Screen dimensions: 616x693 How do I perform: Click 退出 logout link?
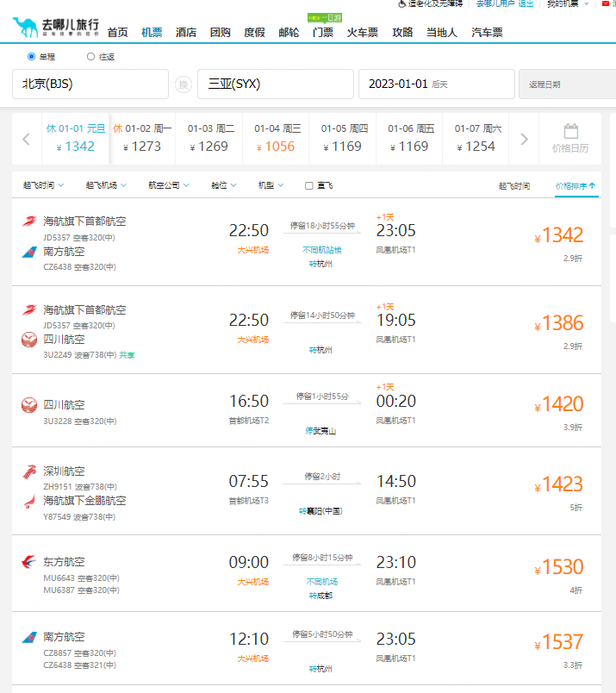point(526,4)
